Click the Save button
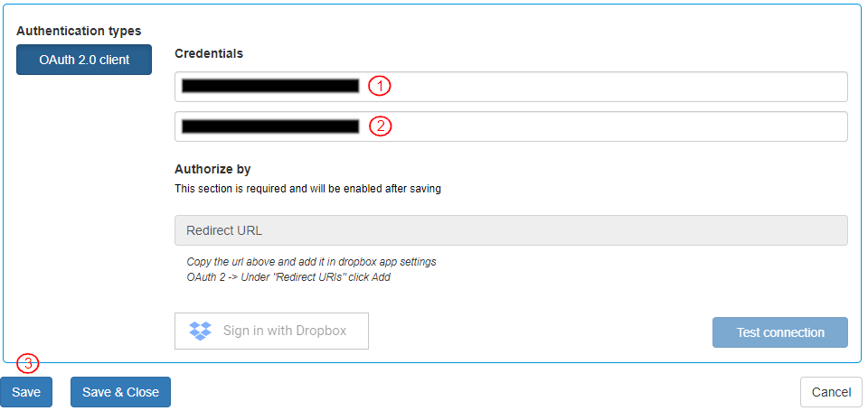 tap(26, 392)
